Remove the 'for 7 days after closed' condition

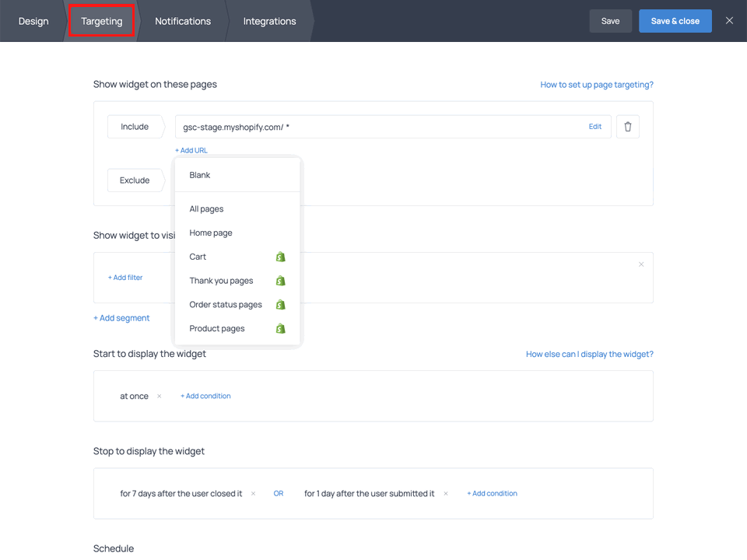pyautogui.click(x=253, y=493)
